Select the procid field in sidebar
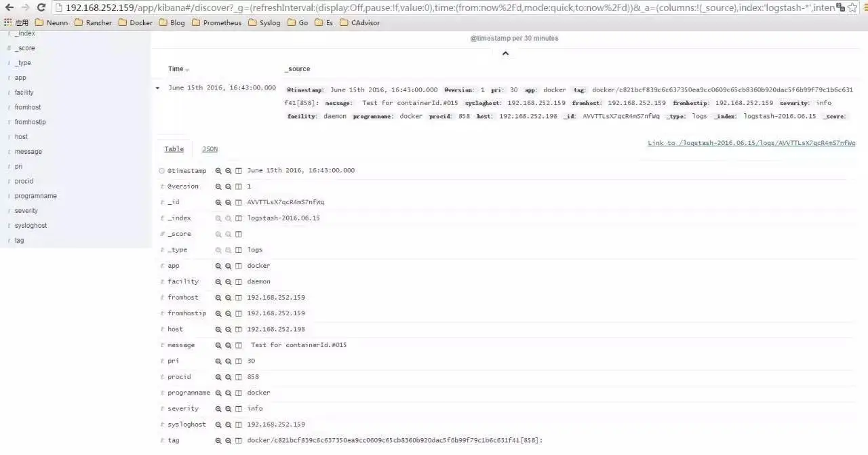868x455 pixels. tap(24, 181)
